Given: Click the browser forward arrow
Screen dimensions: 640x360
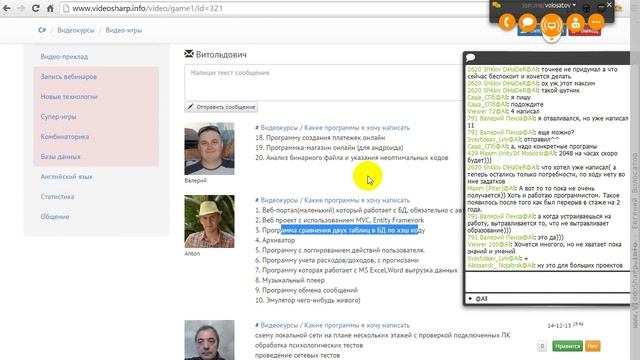Looking at the screenshot, I should [21, 8].
